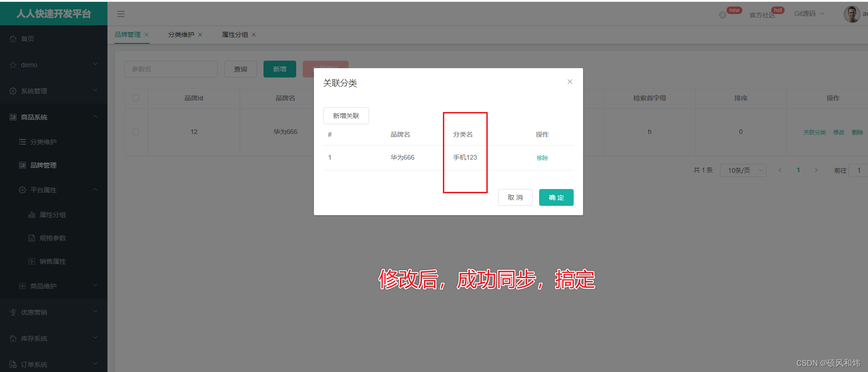Click 关联分类 link in brand row
Screen dimensions: 868x372
(815, 133)
